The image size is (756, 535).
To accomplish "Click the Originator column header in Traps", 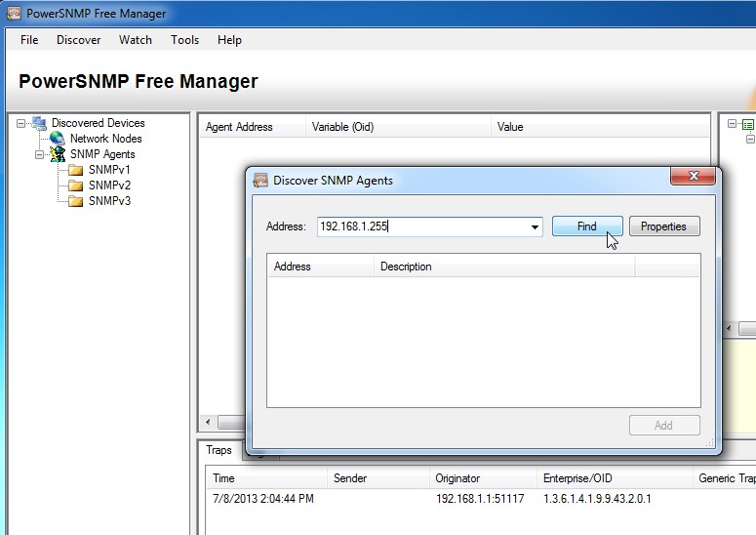I will (x=483, y=478).
